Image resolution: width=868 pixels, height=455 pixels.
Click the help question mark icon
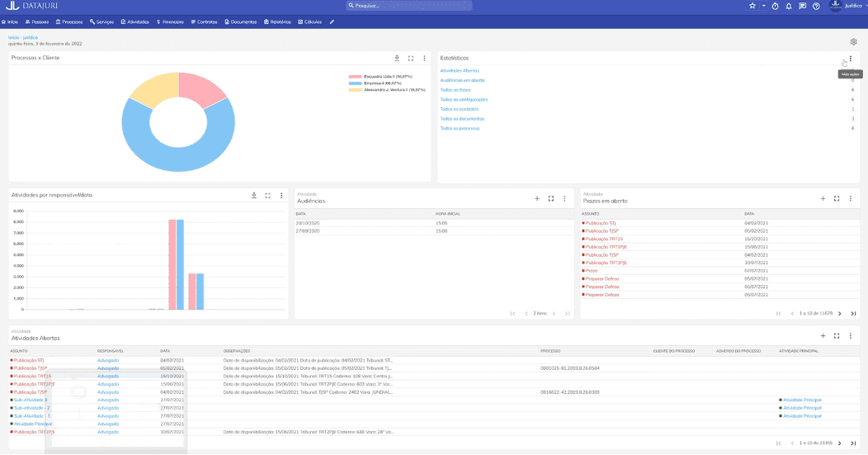click(x=816, y=6)
